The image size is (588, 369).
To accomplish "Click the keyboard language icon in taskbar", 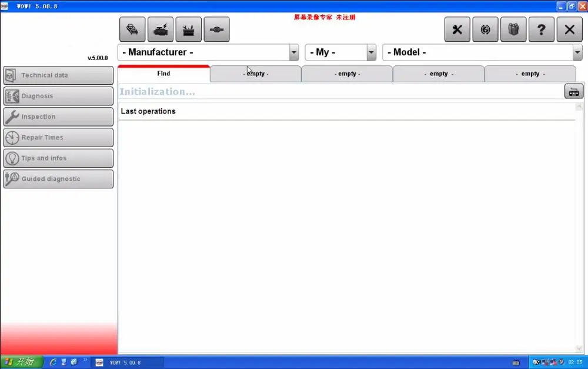I will [516, 363].
